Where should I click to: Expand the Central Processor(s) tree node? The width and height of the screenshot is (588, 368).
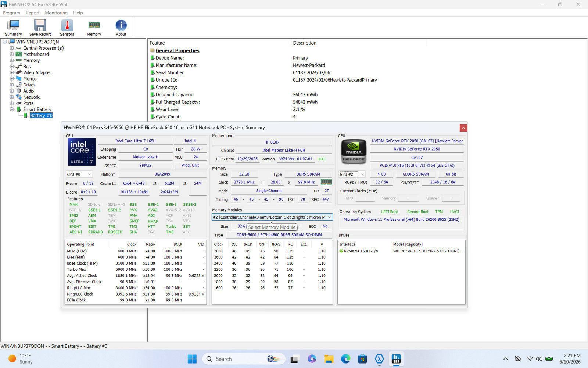point(12,48)
